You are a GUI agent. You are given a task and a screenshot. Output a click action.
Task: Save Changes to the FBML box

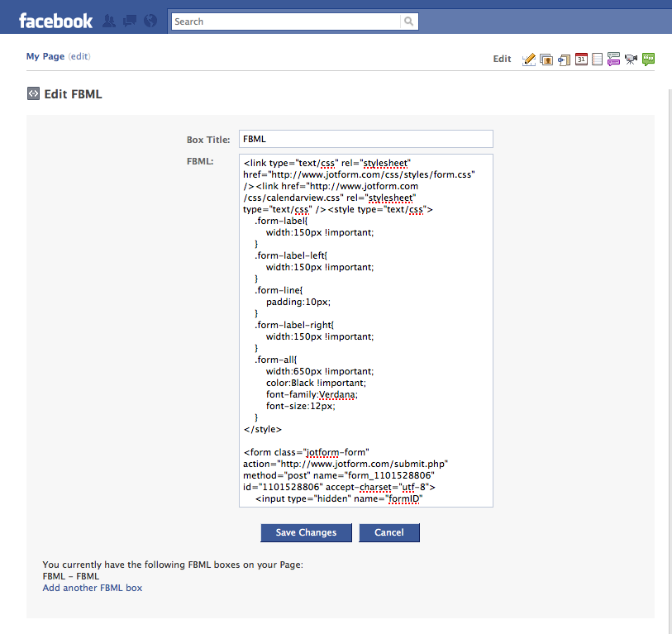306,532
